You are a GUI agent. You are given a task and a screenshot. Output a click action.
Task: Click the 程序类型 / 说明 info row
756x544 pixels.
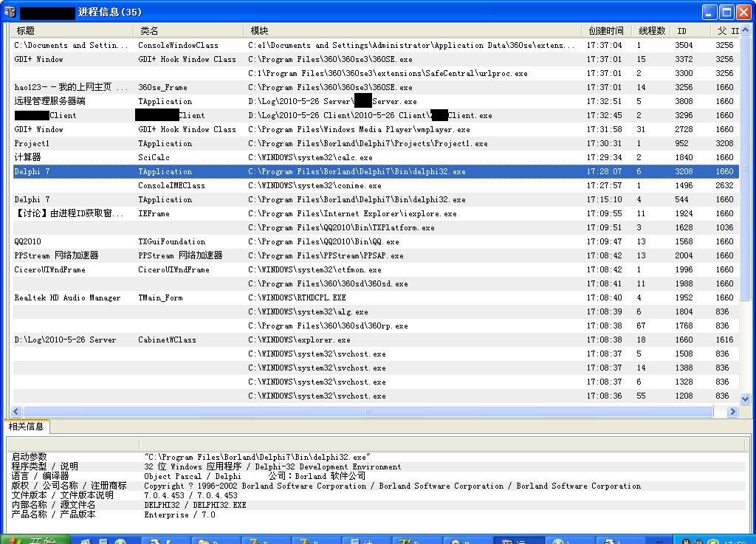(377, 466)
